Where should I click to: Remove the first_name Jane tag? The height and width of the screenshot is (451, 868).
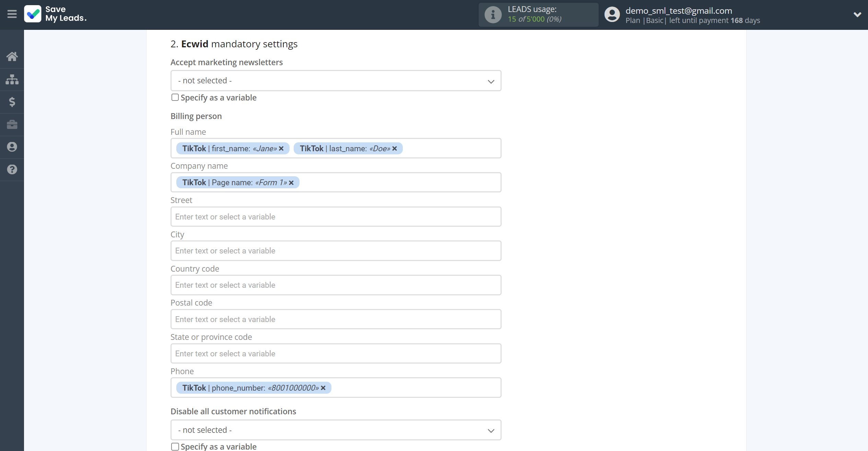click(281, 149)
